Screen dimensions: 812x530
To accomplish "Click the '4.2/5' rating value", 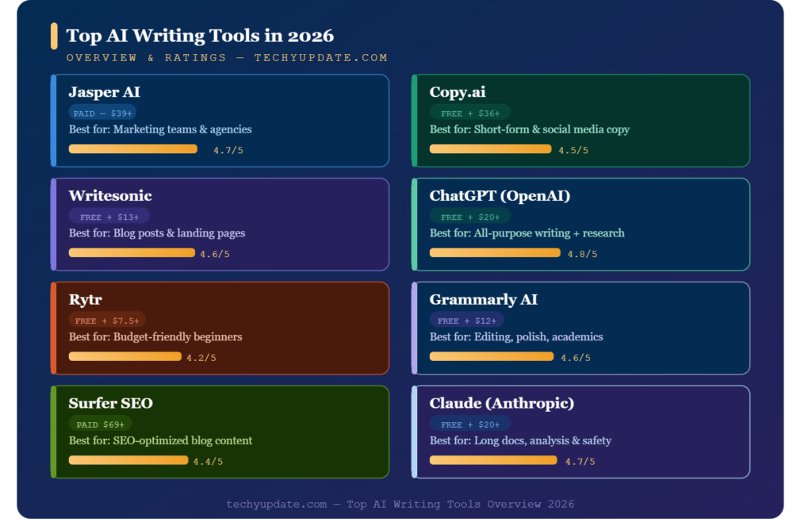I will pos(201,358).
